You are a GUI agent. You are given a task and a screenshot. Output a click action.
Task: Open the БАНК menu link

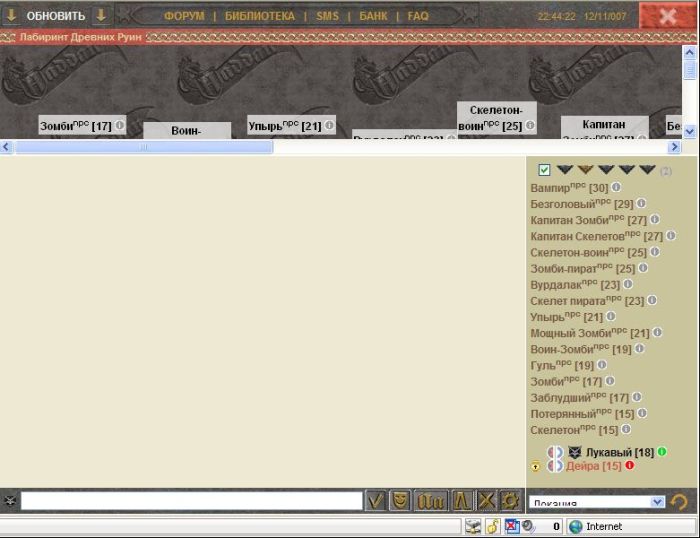373,16
